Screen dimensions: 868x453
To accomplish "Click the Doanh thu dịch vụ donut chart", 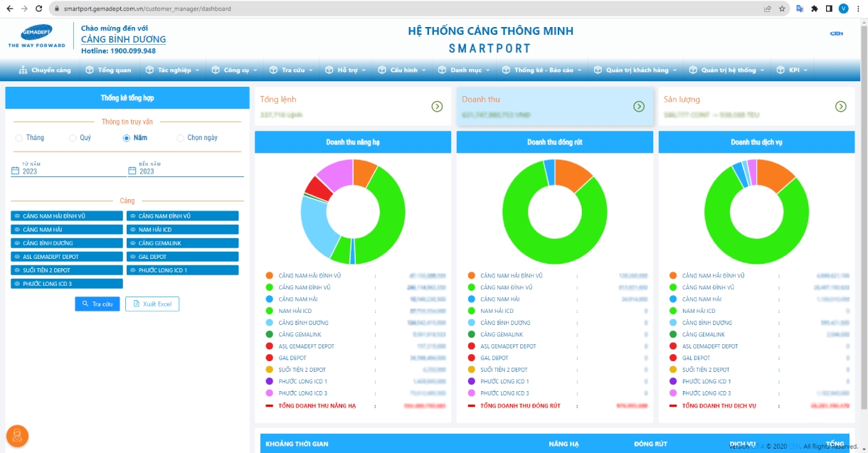I will tap(757, 212).
